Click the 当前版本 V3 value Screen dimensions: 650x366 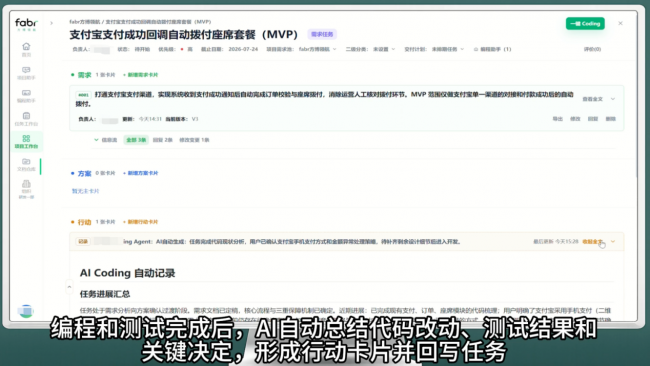pos(195,119)
